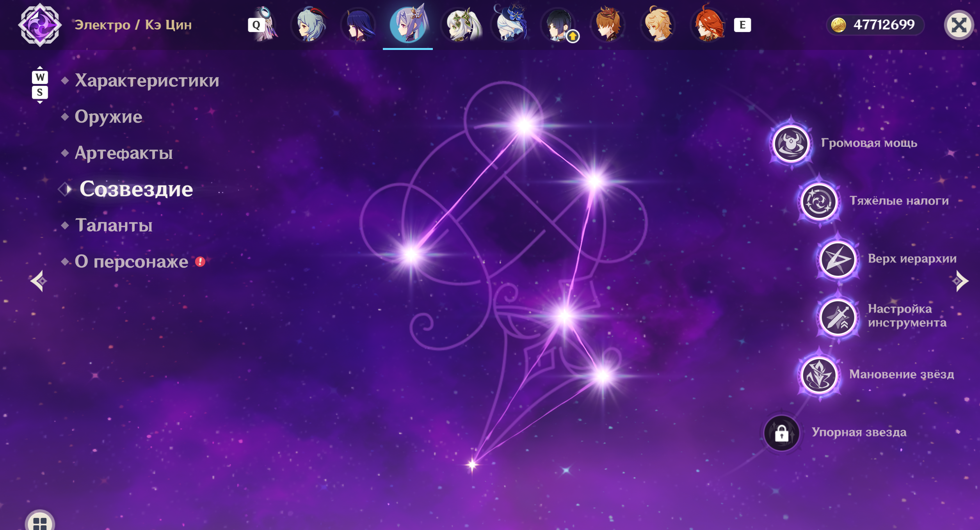Image resolution: width=980 pixels, height=530 pixels.
Task: Click the left arrow to view previous character
Action: click(x=39, y=281)
